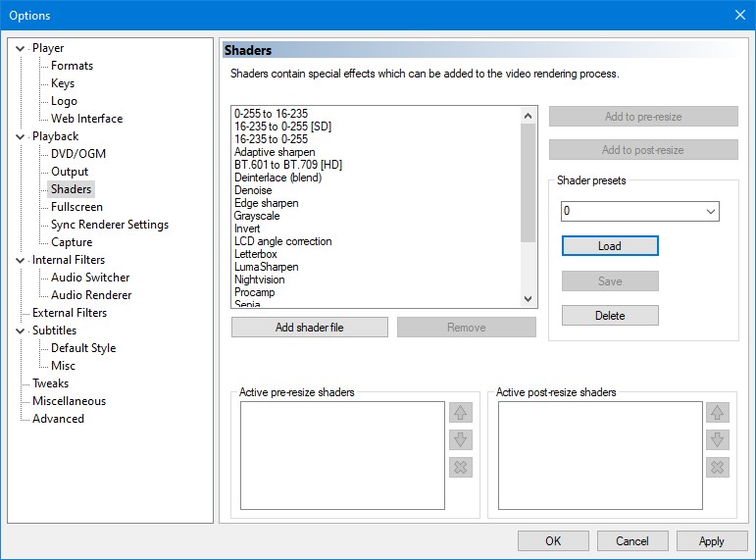This screenshot has height=560, width=756.
Task: Apply the settings
Action: click(711, 541)
